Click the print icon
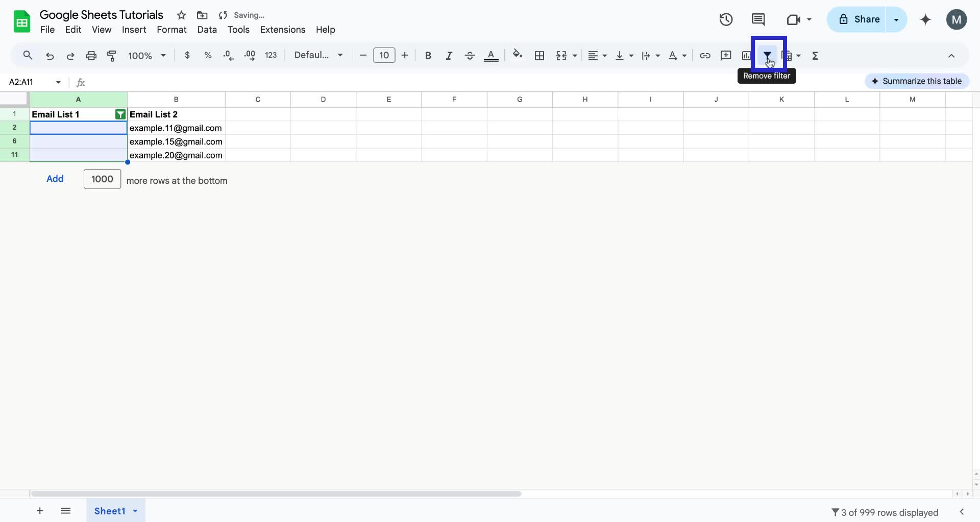Image resolution: width=980 pixels, height=522 pixels. [x=91, y=56]
